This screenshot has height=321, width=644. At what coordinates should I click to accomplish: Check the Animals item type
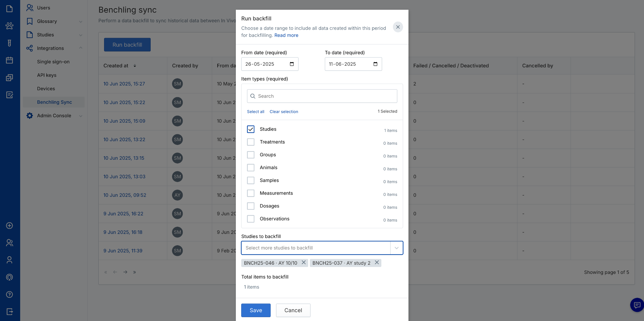(x=251, y=168)
